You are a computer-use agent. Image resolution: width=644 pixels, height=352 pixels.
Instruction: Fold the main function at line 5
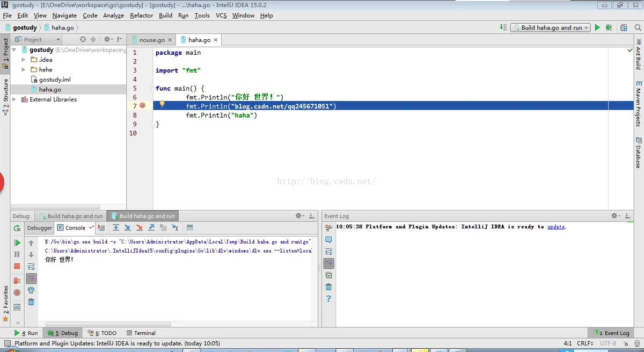pyautogui.click(x=153, y=88)
